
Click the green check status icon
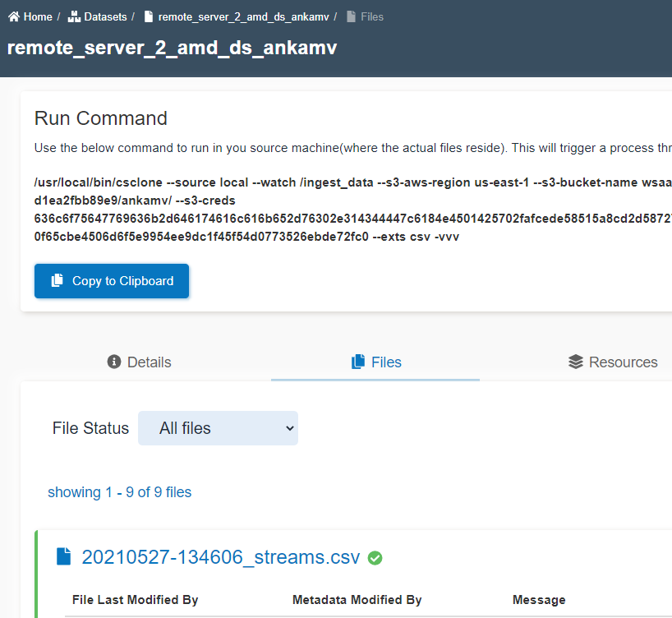point(375,558)
